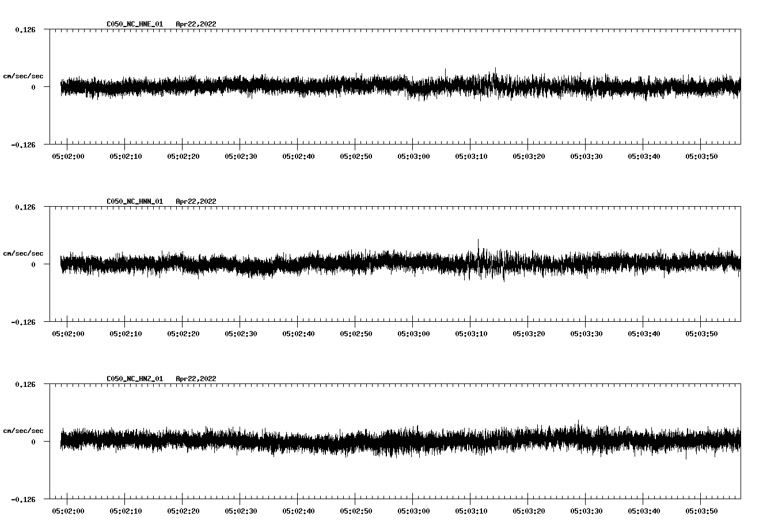Viewport: 782px width, 532px height.
Task: Click the 0.126 upper limit on the HNZ axis
Action: coord(25,384)
